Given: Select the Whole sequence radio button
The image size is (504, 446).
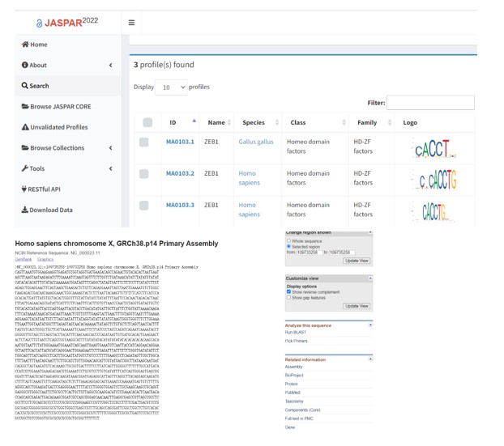Looking at the screenshot, I should (289, 240).
